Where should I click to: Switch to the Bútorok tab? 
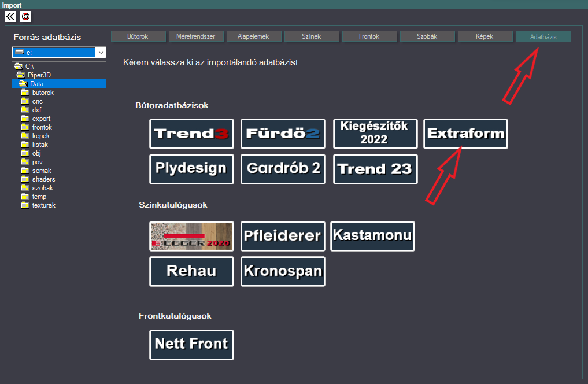138,36
